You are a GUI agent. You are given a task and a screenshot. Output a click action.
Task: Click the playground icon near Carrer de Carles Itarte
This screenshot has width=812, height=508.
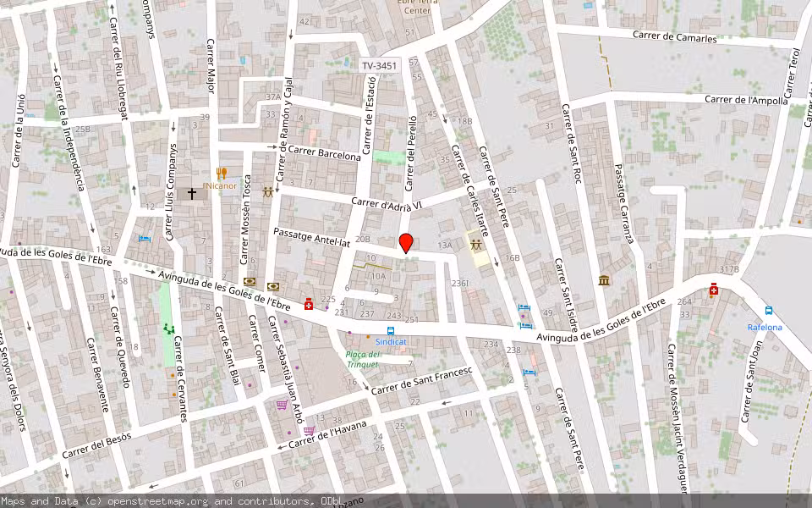click(476, 245)
